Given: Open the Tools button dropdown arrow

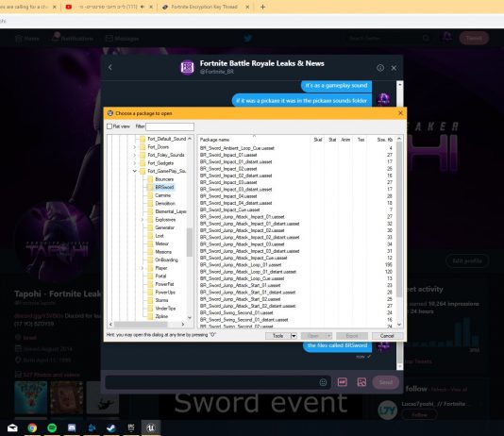Looking at the screenshot, I should point(294,336).
